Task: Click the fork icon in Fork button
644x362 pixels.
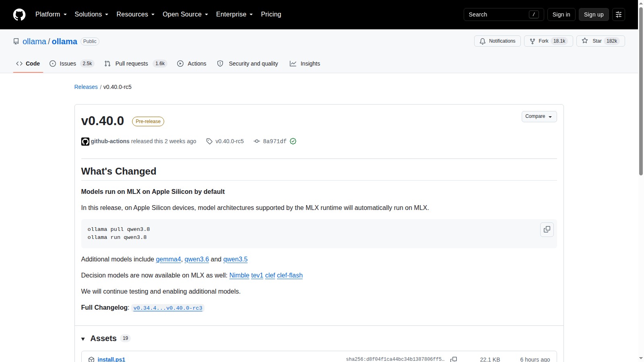Action: pyautogui.click(x=533, y=41)
